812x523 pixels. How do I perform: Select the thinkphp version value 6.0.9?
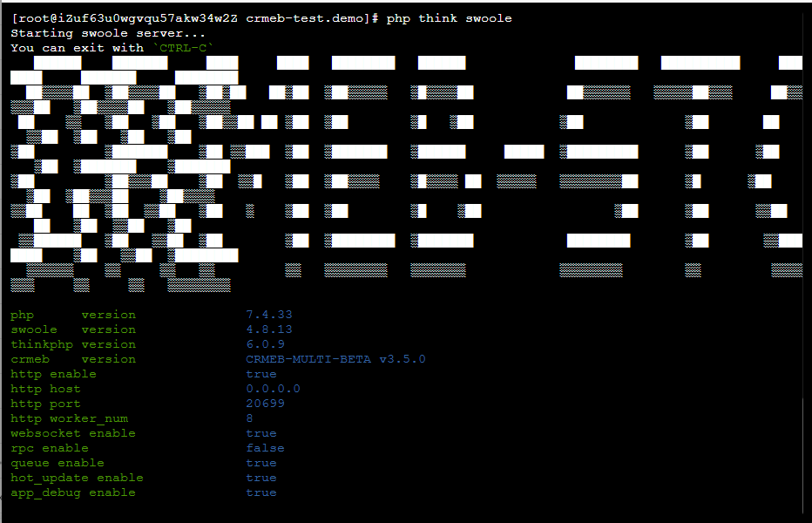click(x=265, y=344)
